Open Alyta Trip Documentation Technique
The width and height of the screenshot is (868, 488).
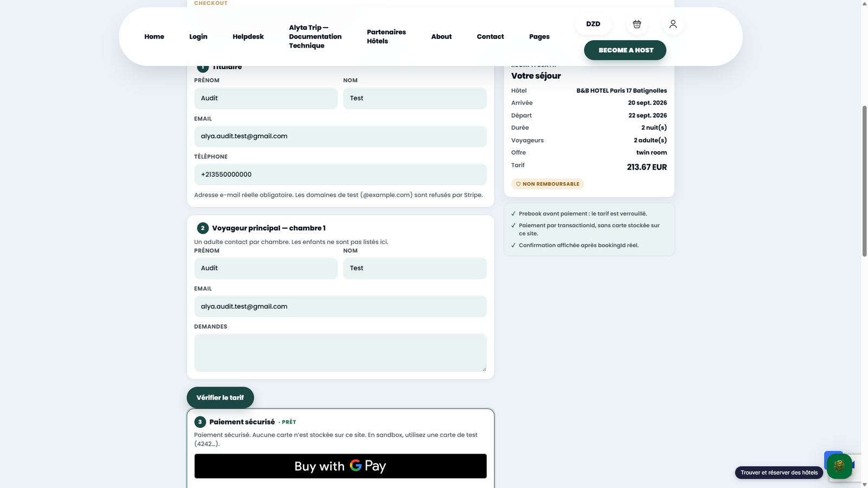[315, 37]
